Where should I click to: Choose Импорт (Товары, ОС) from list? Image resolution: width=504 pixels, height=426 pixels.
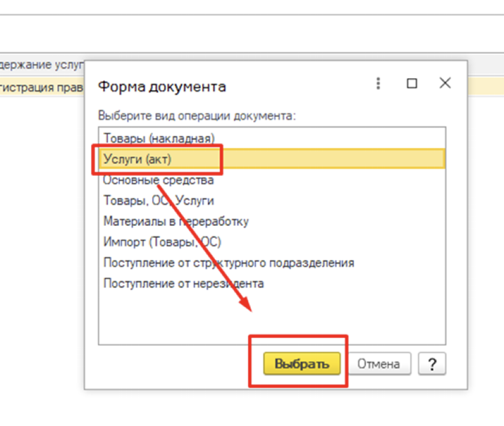162,242
